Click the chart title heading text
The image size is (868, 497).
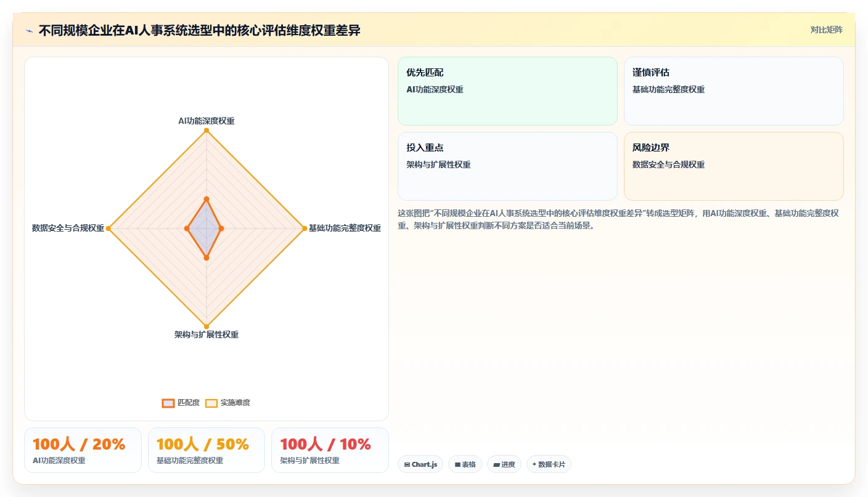tap(199, 30)
